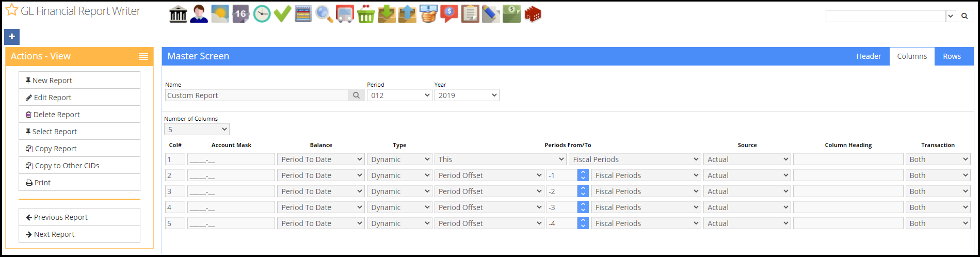Increment the period offset stepper showing -1
The image size is (980, 257).
tap(583, 172)
